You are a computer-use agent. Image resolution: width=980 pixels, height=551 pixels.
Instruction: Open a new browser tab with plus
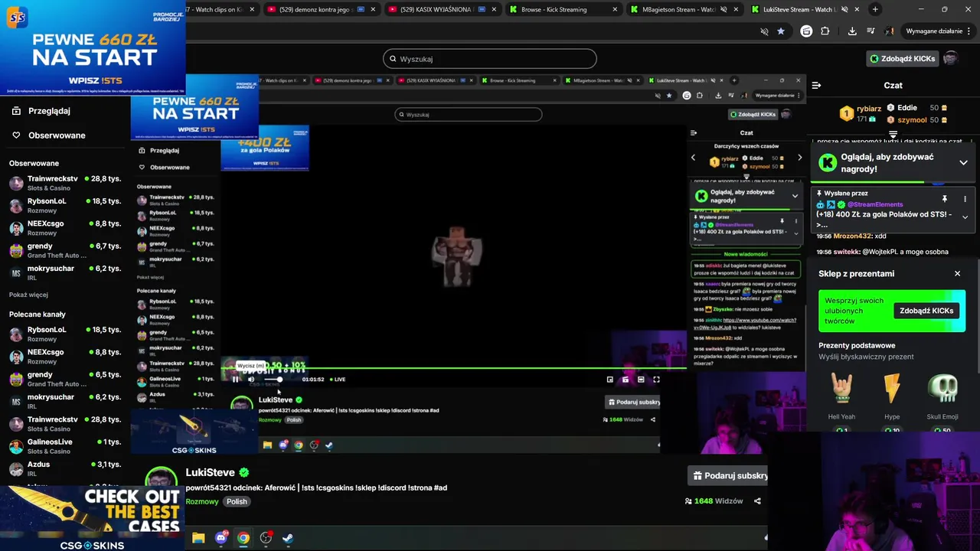[875, 9]
